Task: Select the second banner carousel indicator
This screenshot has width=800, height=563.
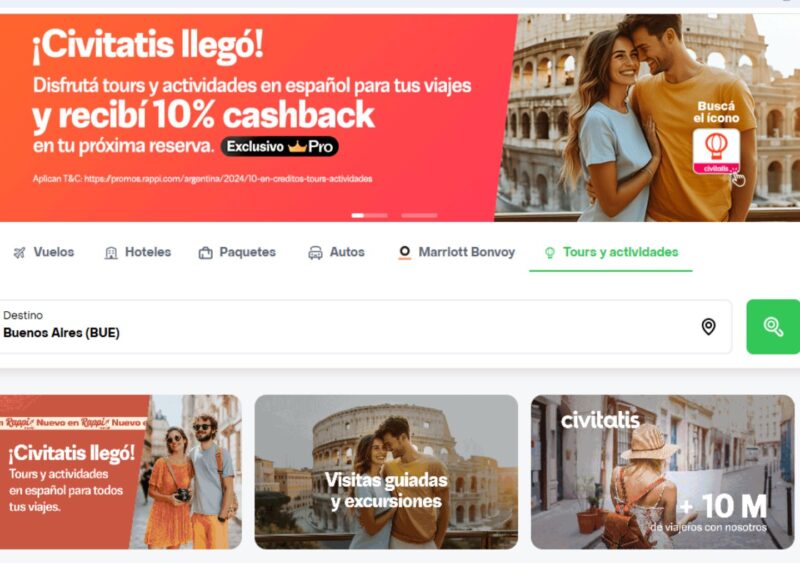Action: pyautogui.click(x=419, y=215)
